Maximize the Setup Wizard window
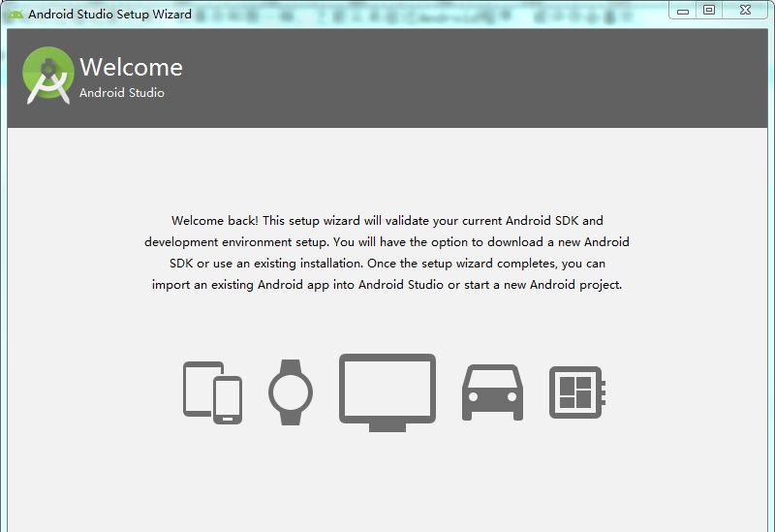775x532 pixels. [709, 10]
